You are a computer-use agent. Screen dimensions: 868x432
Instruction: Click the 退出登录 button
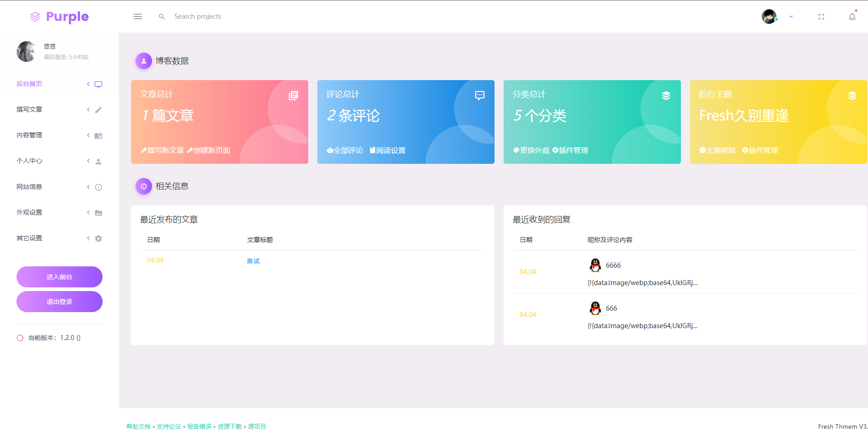(x=59, y=302)
